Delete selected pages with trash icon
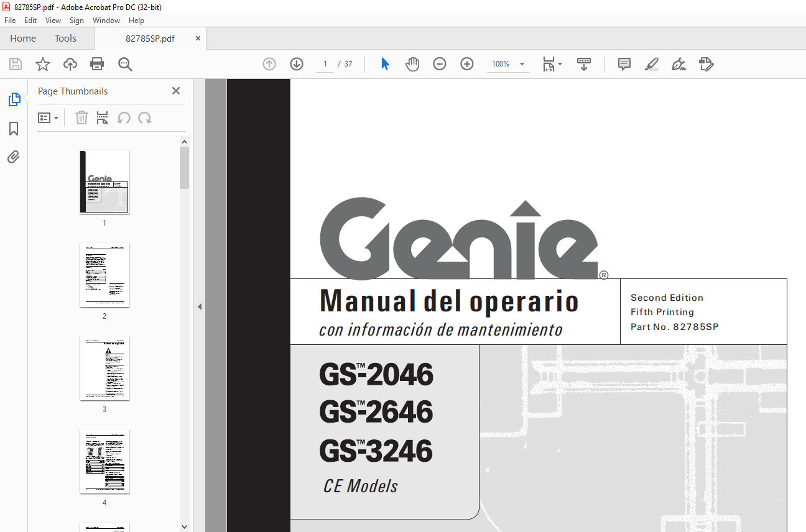Viewport: 806px width, 532px height. point(81,117)
